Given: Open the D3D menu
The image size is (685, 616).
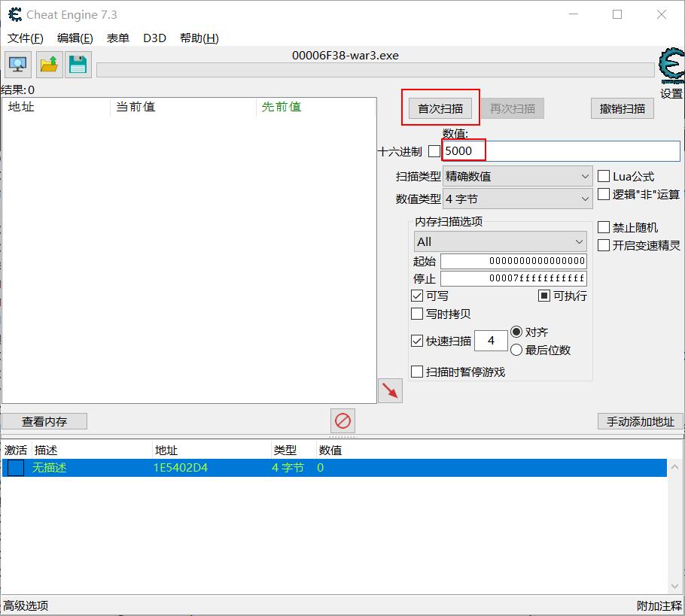Looking at the screenshot, I should coord(154,38).
